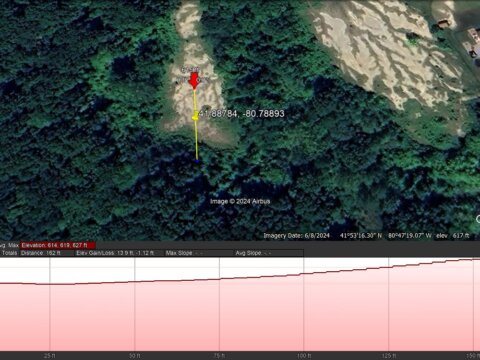The image size is (480, 360).
Task: Click the latitude longitude status bar readout
Action: point(386,236)
